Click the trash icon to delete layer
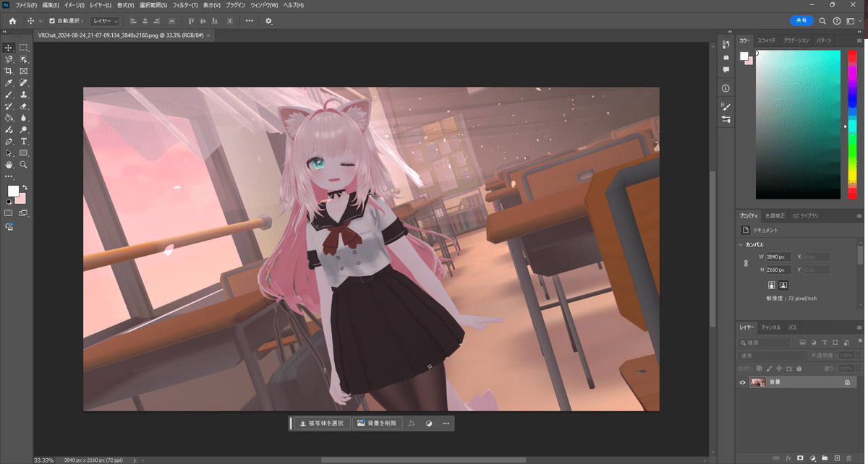The height and width of the screenshot is (464, 868). [848, 457]
